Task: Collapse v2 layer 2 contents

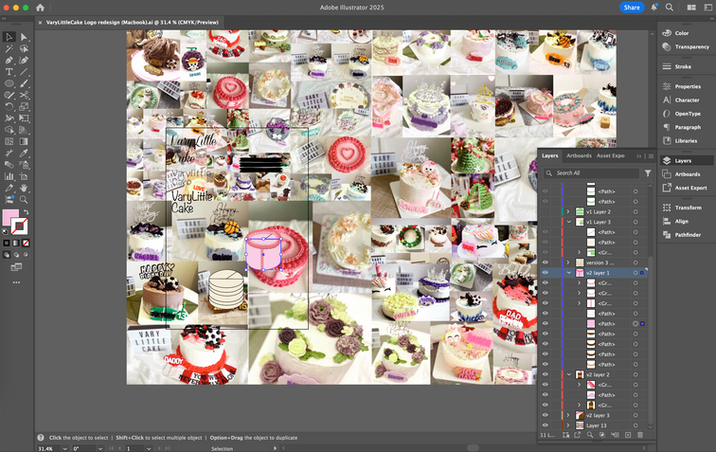Action: 569,374
